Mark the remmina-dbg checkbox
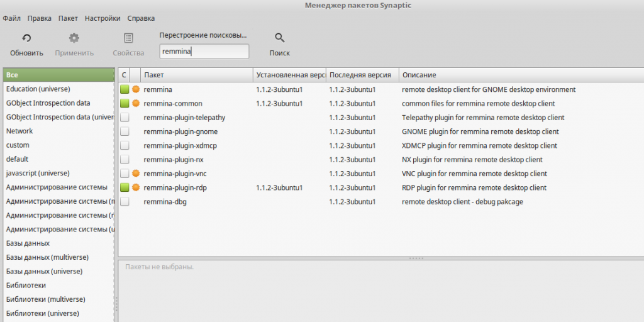The height and width of the screenshot is (322, 644). pyautogui.click(x=125, y=202)
